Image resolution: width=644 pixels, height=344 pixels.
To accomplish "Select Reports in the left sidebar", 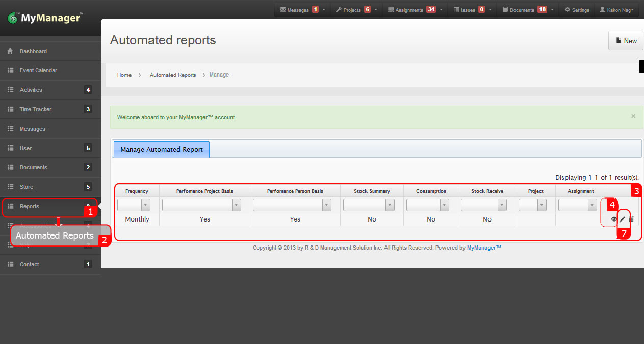I will 29,206.
